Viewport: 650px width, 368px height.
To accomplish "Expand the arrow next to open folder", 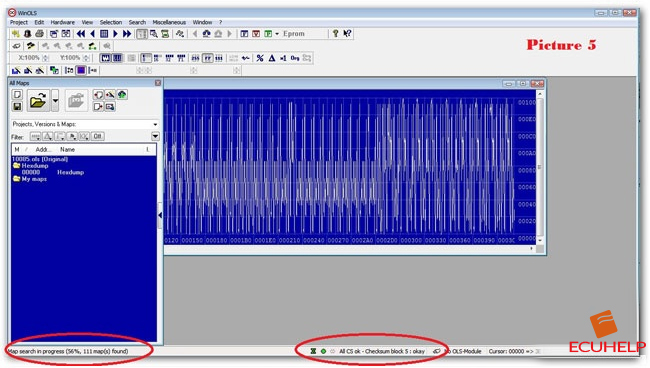I will point(55,100).
